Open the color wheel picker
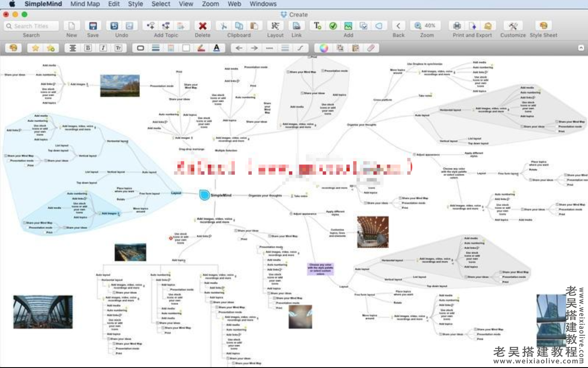The height and width of the screenshot is (368, 588). [324, 48]
